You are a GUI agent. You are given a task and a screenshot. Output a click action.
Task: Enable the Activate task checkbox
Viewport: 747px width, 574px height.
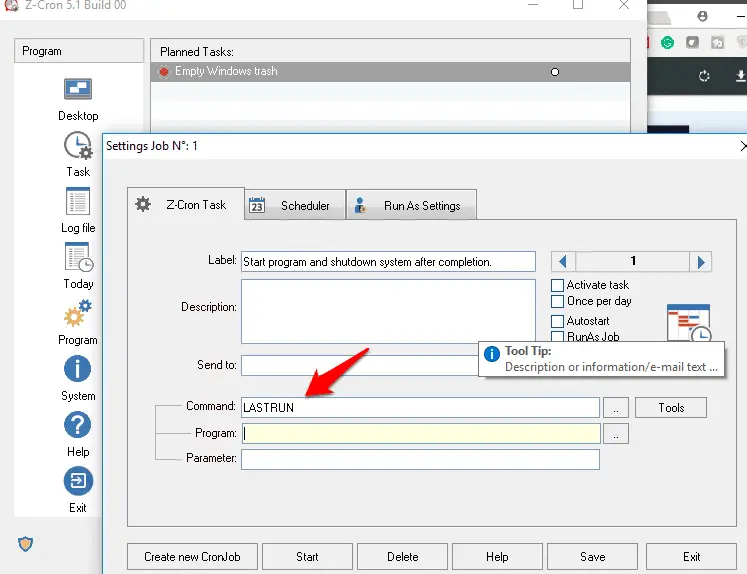click(x=557, y=285)
